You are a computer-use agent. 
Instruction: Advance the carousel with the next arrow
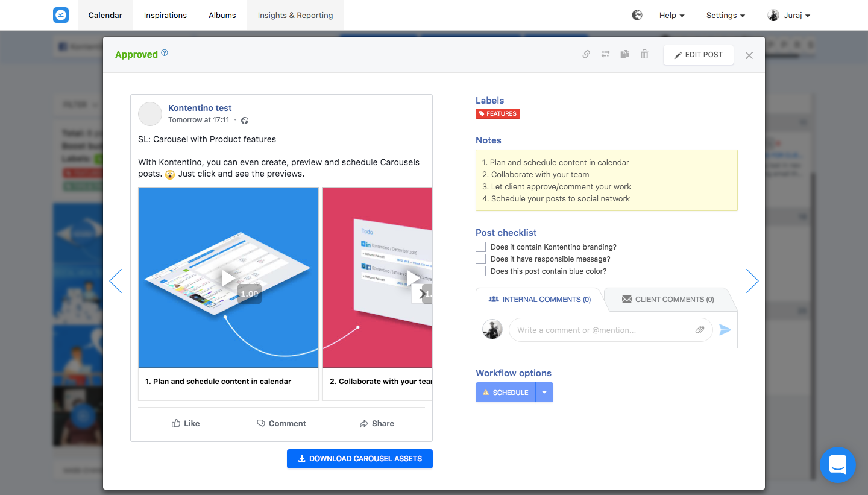click(422, 294)
